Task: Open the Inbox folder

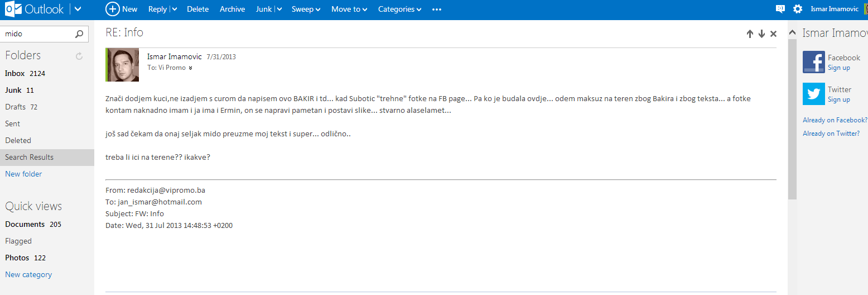Action: [15, 73]
